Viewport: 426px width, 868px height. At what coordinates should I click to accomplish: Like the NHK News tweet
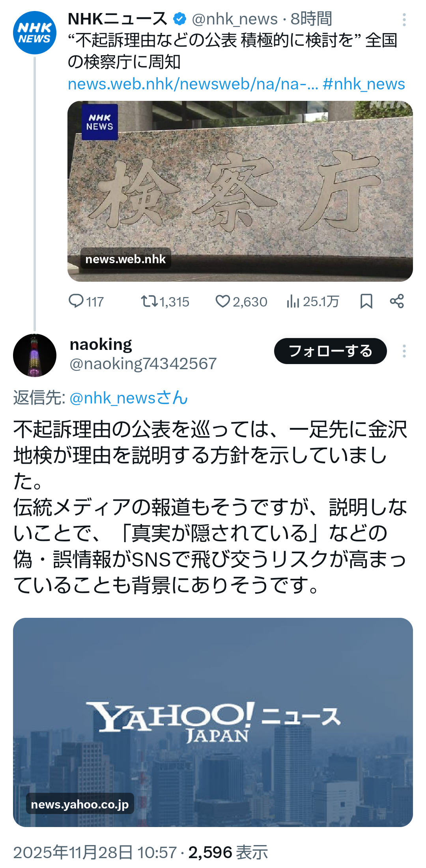(223, 301)
